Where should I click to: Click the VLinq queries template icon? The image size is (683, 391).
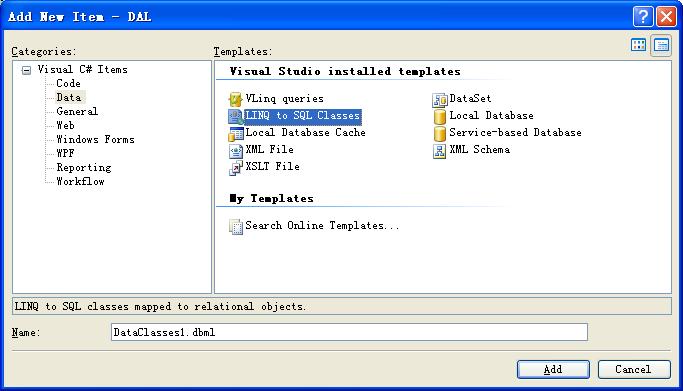tap(235, 99)
